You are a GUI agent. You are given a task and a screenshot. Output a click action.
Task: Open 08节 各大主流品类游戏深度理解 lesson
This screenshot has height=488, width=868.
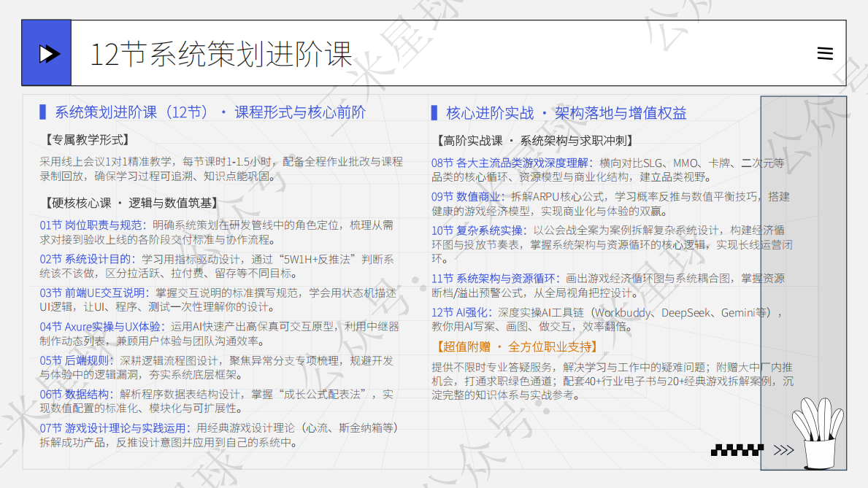[x=512, y=163]
